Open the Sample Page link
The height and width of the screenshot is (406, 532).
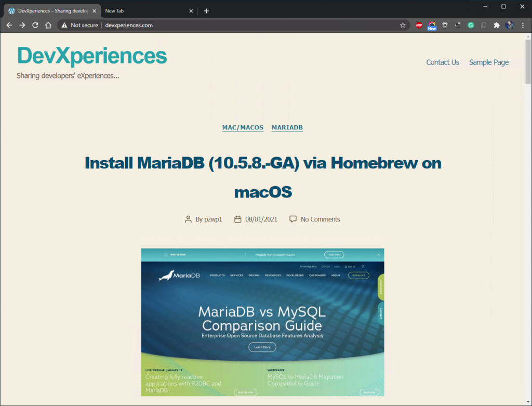[488, 62]
